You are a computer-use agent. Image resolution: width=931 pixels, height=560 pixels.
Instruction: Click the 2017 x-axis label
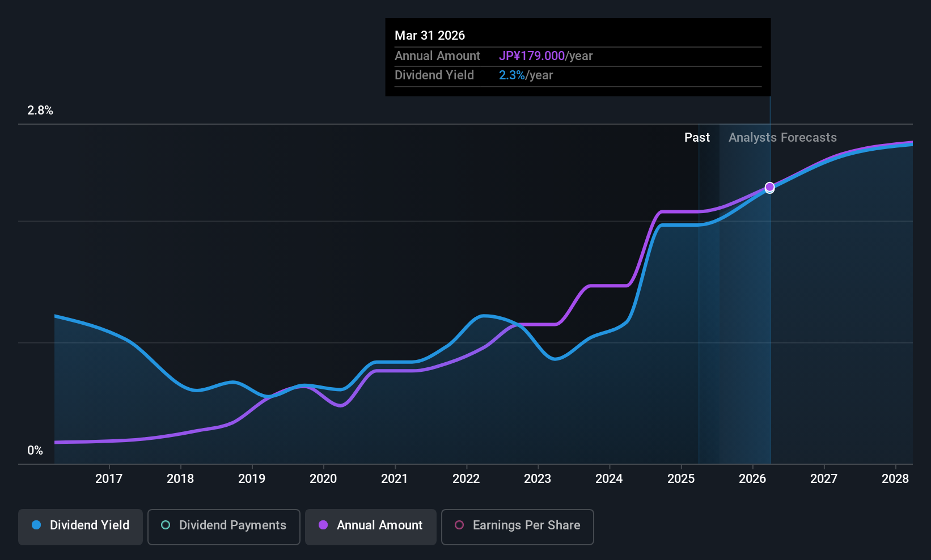point(109,479)
